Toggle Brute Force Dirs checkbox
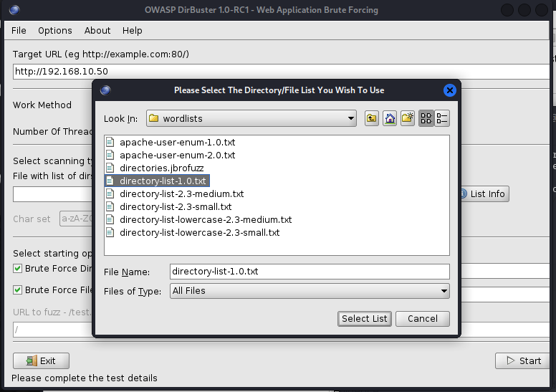Image resolution: width=556 pixels, height=392 pixels. point(17,269)
